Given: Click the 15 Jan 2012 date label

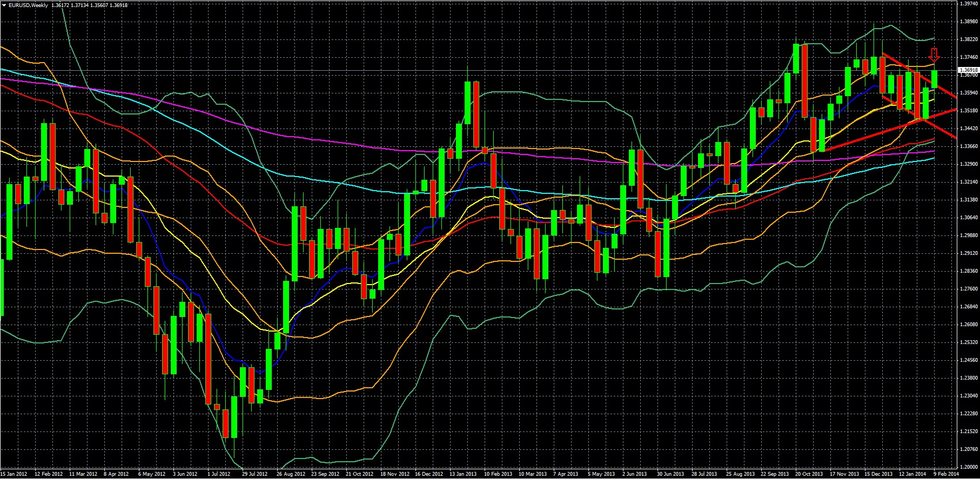Looking at the screenshot, I should coord(15,474).
